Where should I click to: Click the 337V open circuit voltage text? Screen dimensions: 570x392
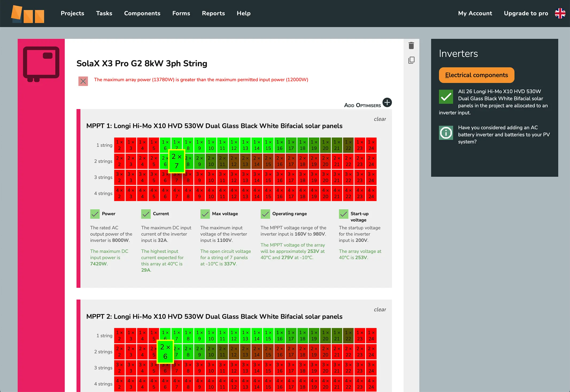pos(226,258)
